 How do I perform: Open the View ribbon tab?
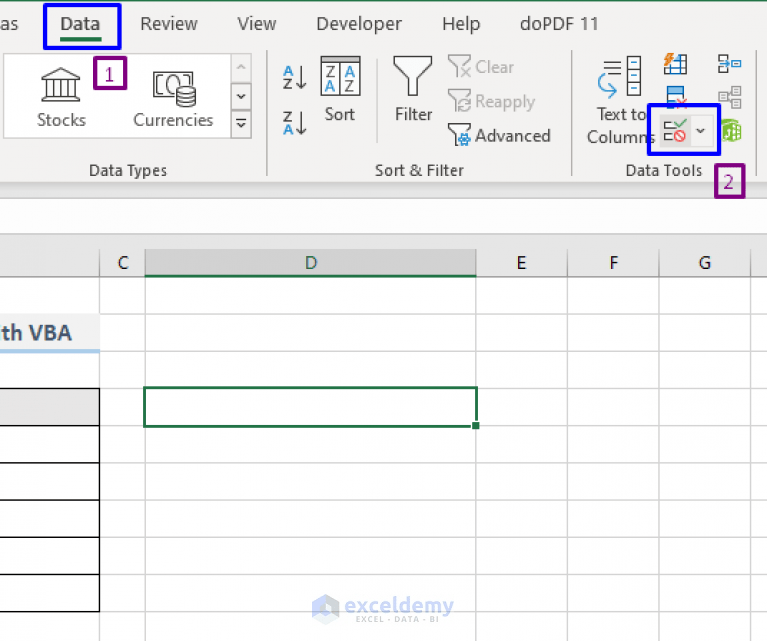click(x=257, y=24)
